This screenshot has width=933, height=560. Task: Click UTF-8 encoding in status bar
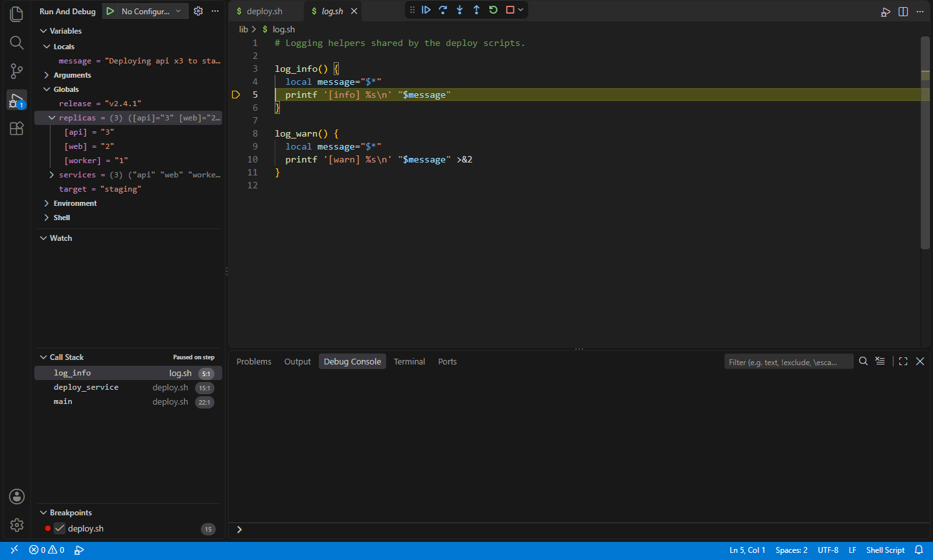click(x=828, y=550)
